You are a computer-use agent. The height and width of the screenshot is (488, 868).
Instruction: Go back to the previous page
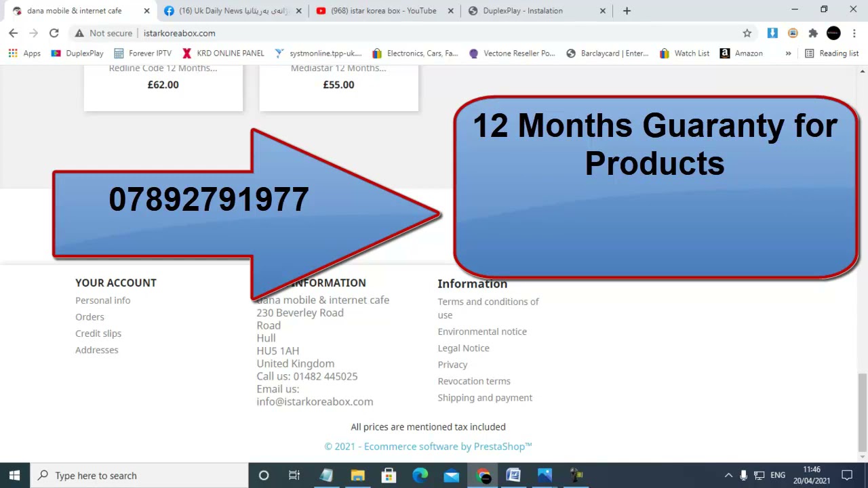coord(13,33)
